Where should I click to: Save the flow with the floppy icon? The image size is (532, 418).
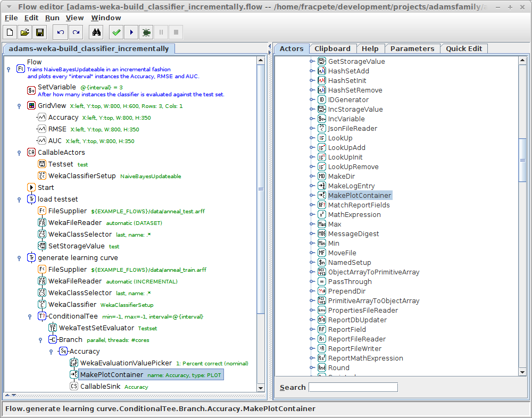tap(39, 32)
